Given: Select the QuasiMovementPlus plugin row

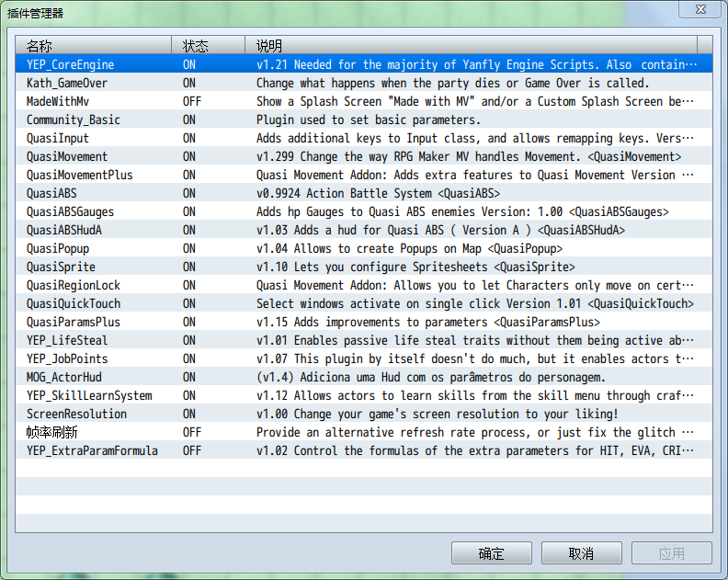Looking at the screenshot, I should coord(364,175).
